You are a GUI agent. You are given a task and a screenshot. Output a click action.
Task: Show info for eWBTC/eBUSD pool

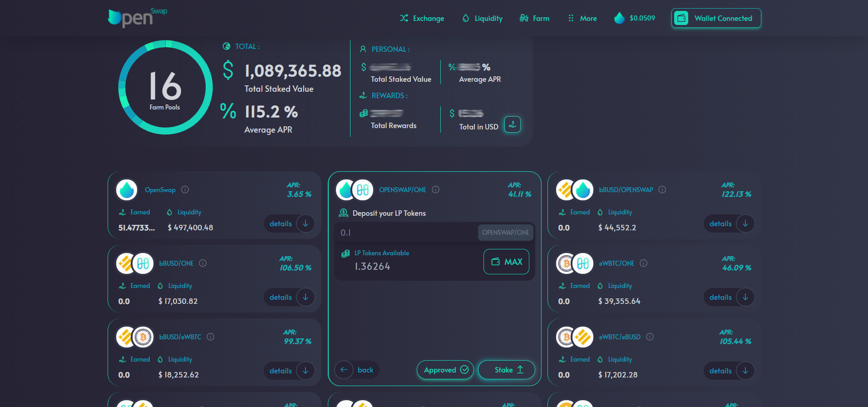tap(650, 337)
